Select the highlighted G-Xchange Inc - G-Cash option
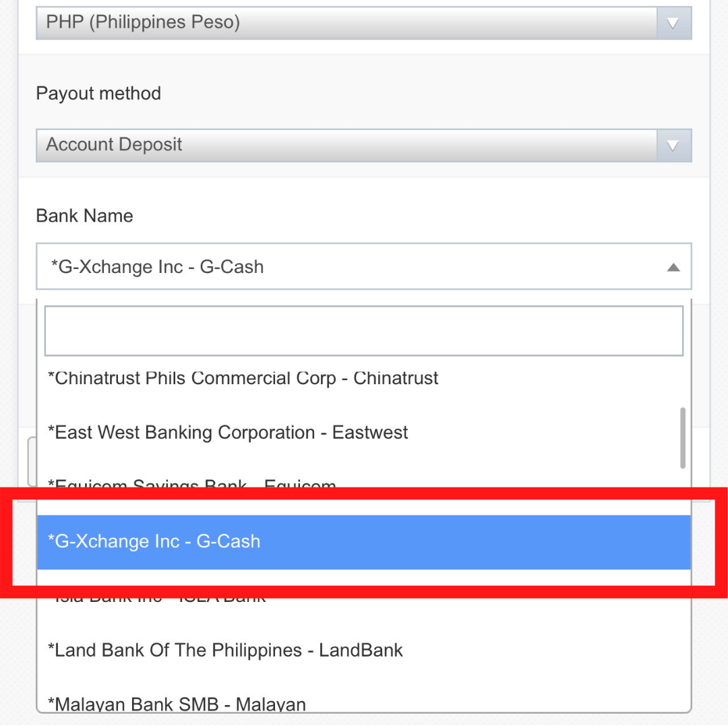This screenshot has height=728, width=728. tap(364, 541)
